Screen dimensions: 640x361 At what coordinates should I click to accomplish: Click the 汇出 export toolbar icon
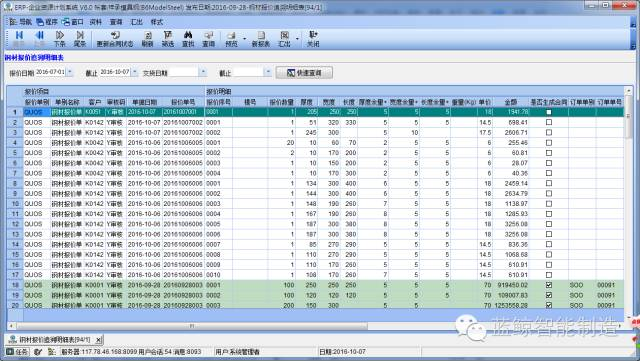284,36
